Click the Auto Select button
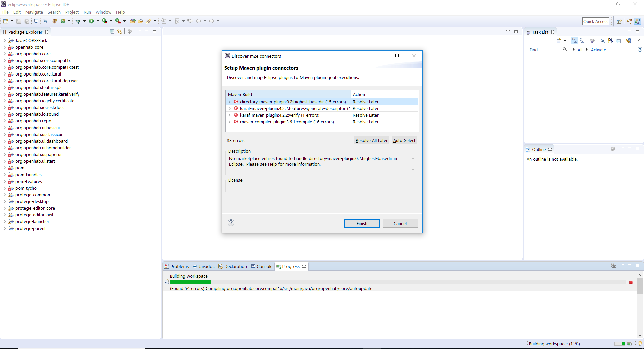Image resolution: width=644 pixels, height=349 pixels. click(x=404, y=140)
